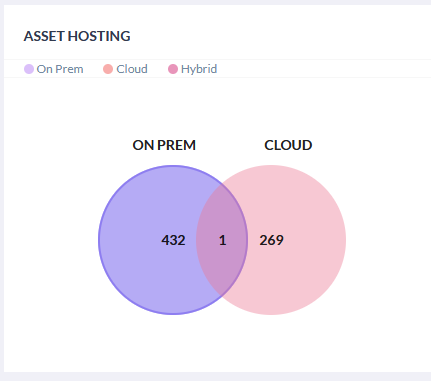Screen dimensions: 431x381
Task: Select the pink Cloud circle right of 269
Action: (x=315, y=240)
